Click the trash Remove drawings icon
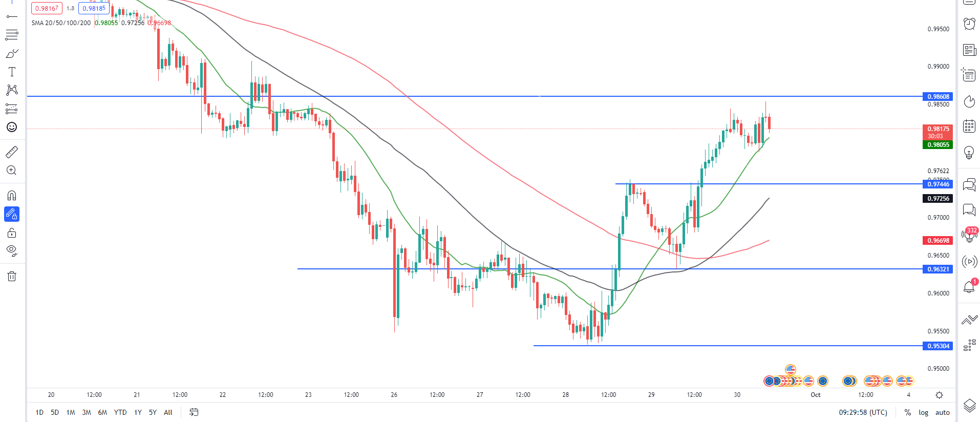Screen dimensions: 980x422 pos(12,277)
